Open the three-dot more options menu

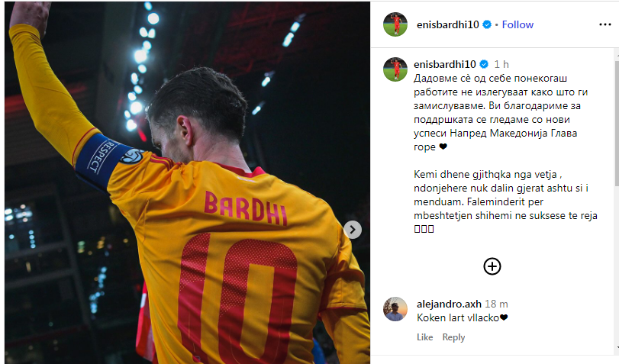[604, 24]
